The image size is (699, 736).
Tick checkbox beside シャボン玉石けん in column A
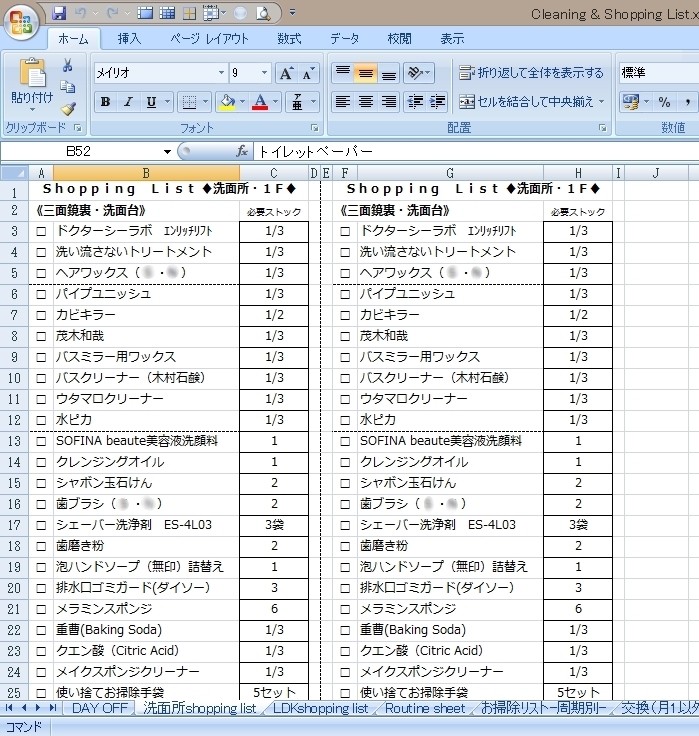pyautogui.click(x=41, y=483)
